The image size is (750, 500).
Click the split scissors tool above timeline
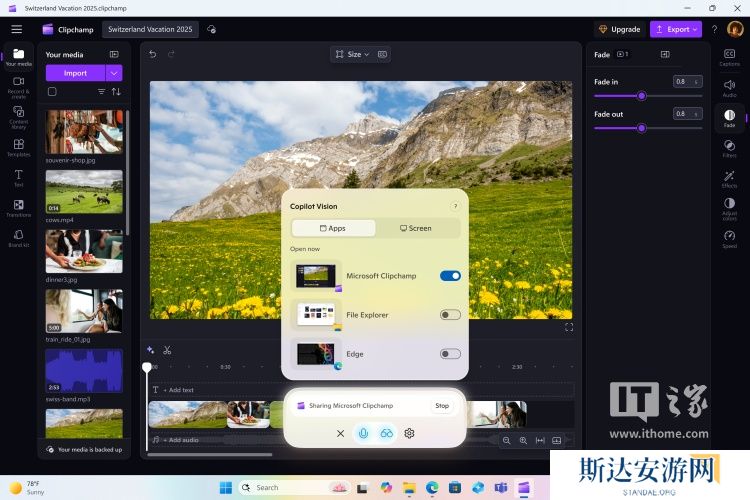[x=167, y=350]
